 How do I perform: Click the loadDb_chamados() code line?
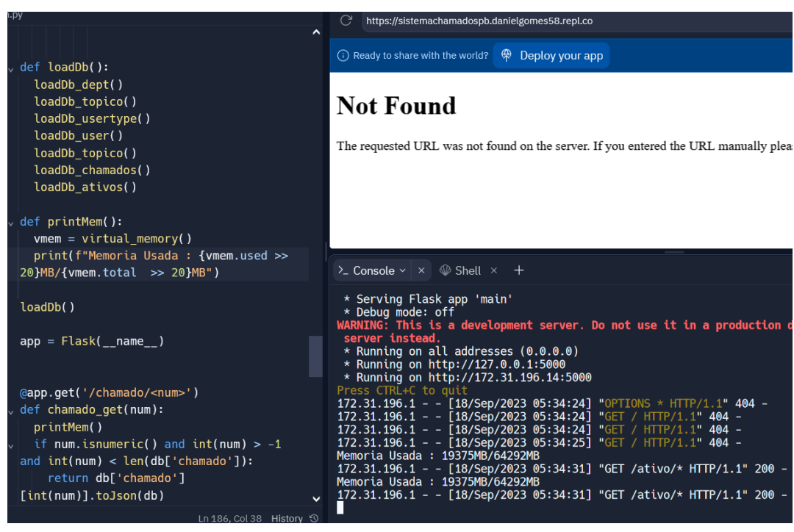(x=92, y=170)
